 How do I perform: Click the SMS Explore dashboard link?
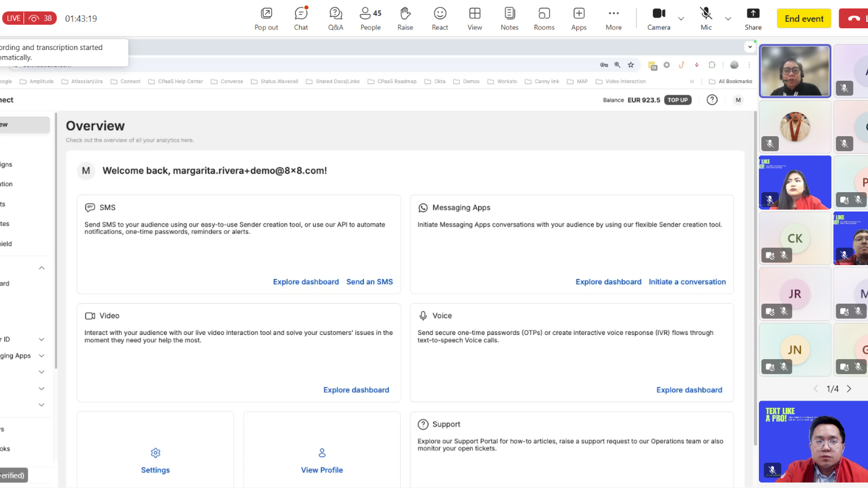pyautogui.click(x=306, y=282)
